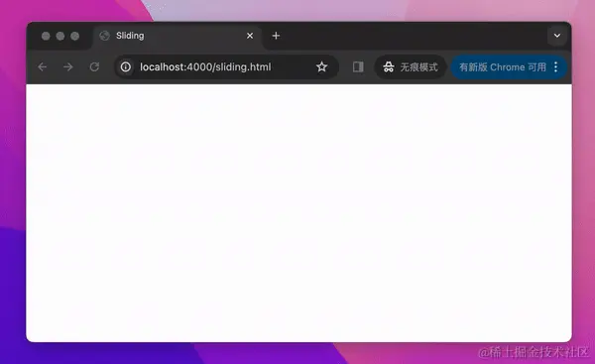Maximize the Chrome window
Image resolution: width=595 pixels, height=364 pixels.
75,36
